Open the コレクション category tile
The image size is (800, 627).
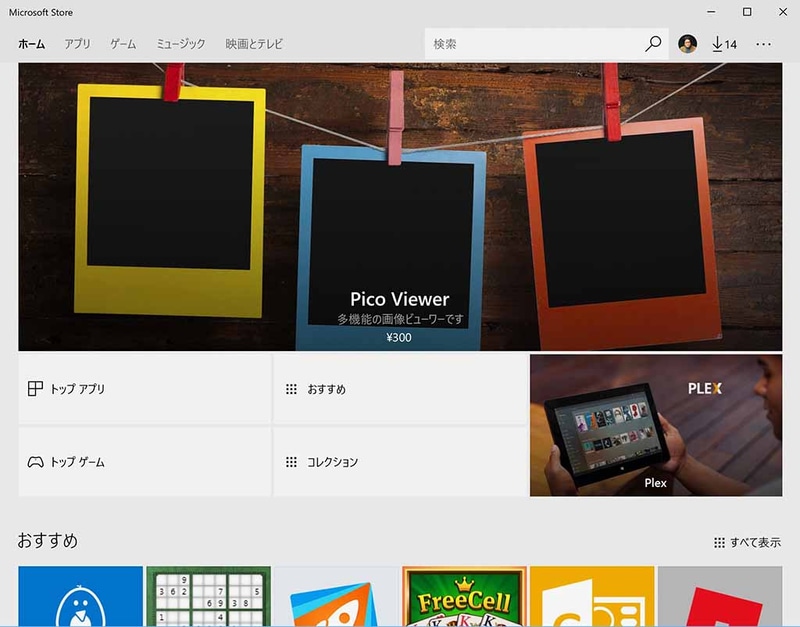pos(400,462)
